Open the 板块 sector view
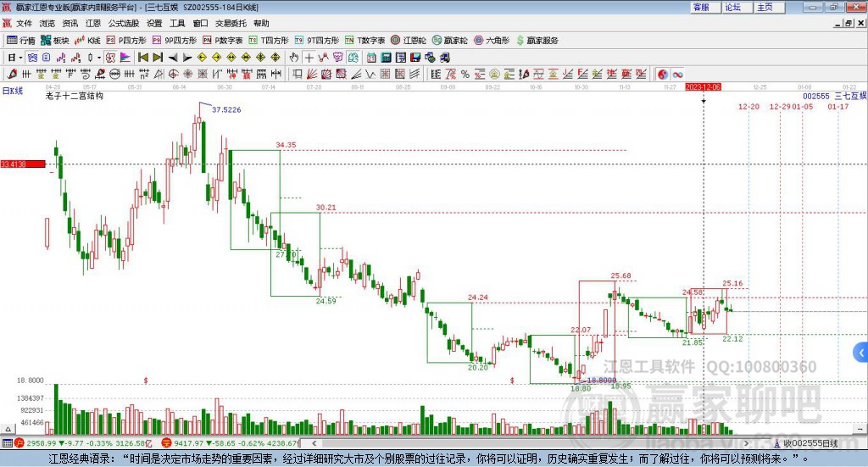The height and width of the screenshot is (467, 868). (54, 41)
